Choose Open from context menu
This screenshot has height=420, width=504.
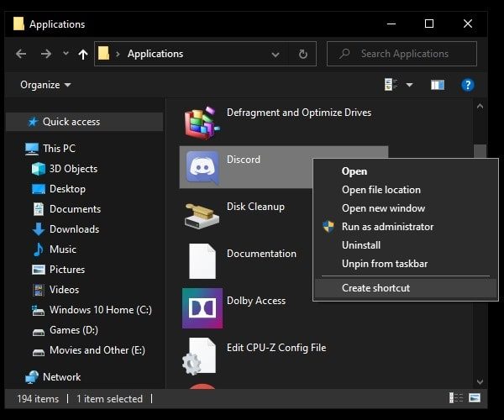pyautogui.click(x=406, y=171)
